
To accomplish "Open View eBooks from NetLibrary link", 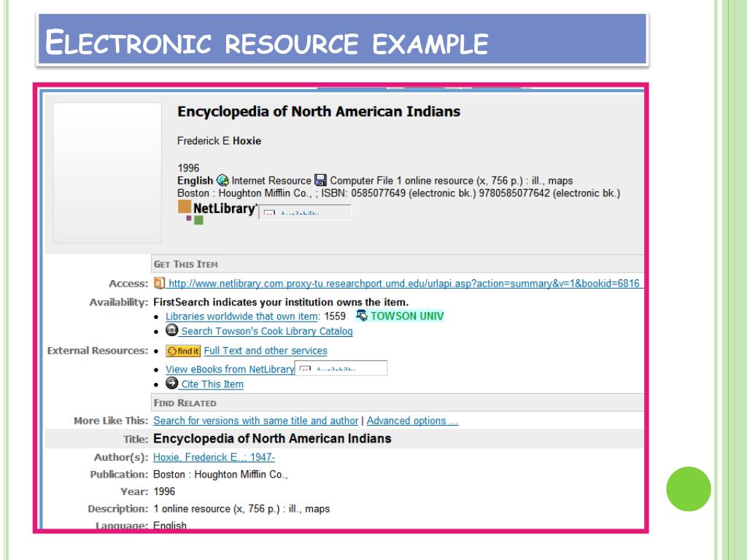I will point(230,369).
